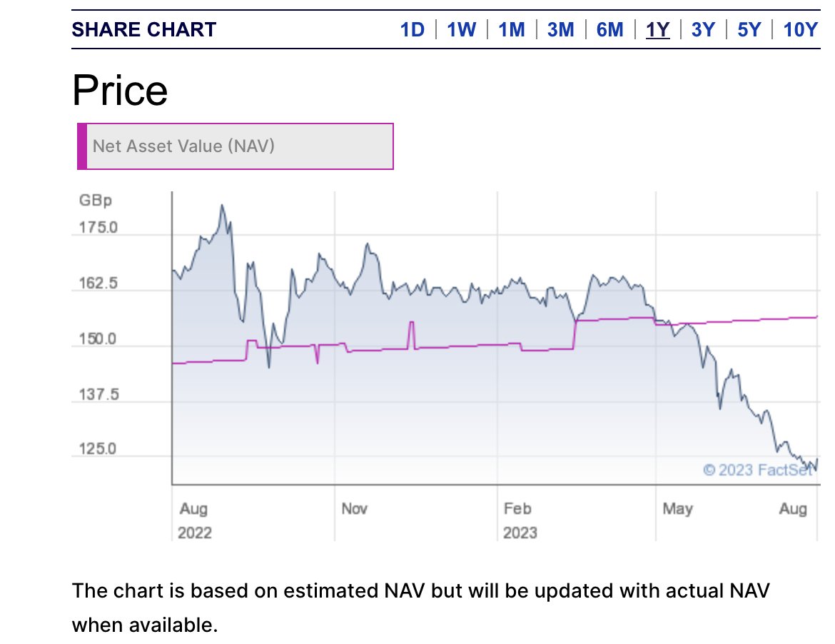Toggle the Net Asset Value (NAV) legend
835x644 pixels.
pos(236,146)
